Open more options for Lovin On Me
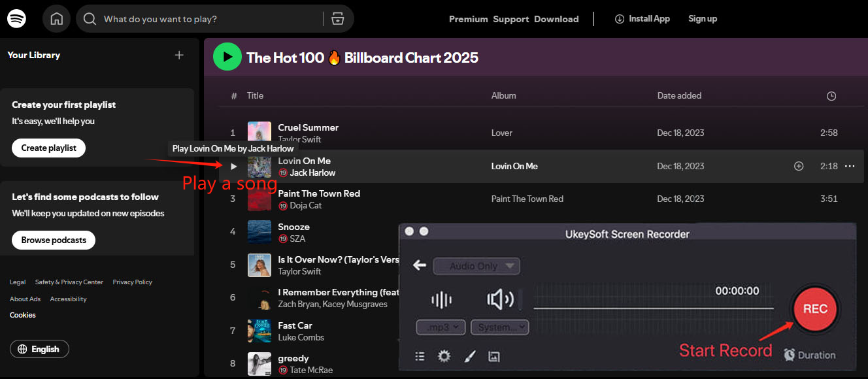Image resolution: width=868 pixels, height=379 pixels. (x=850, y=166)
